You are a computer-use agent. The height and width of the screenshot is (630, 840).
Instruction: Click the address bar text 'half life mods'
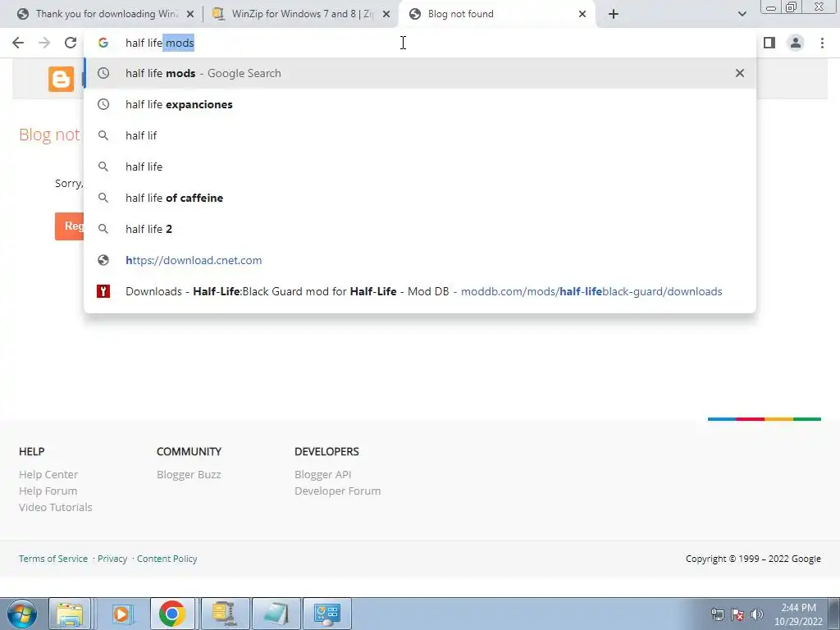point(160,43)
